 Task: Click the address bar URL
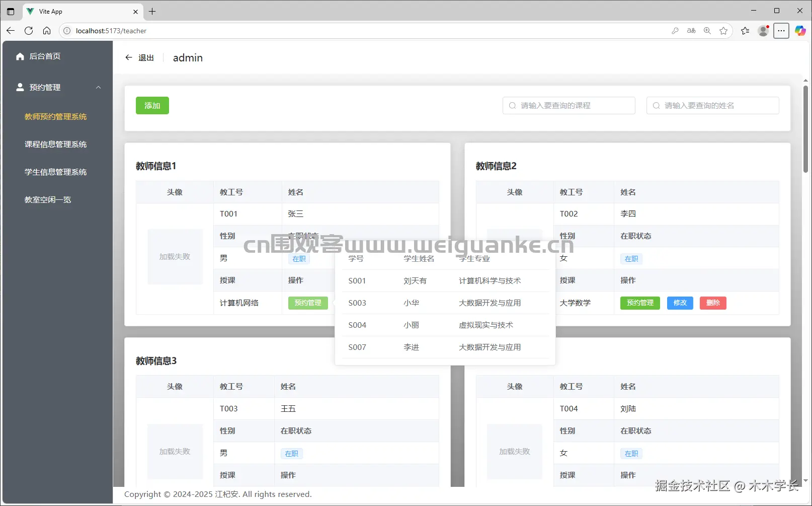click(111, 31)
